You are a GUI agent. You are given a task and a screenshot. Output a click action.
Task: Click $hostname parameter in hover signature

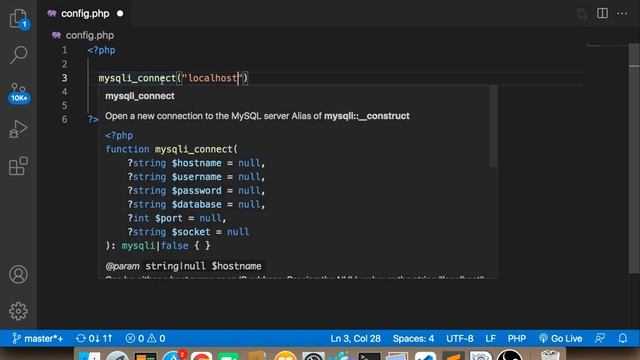196,163
